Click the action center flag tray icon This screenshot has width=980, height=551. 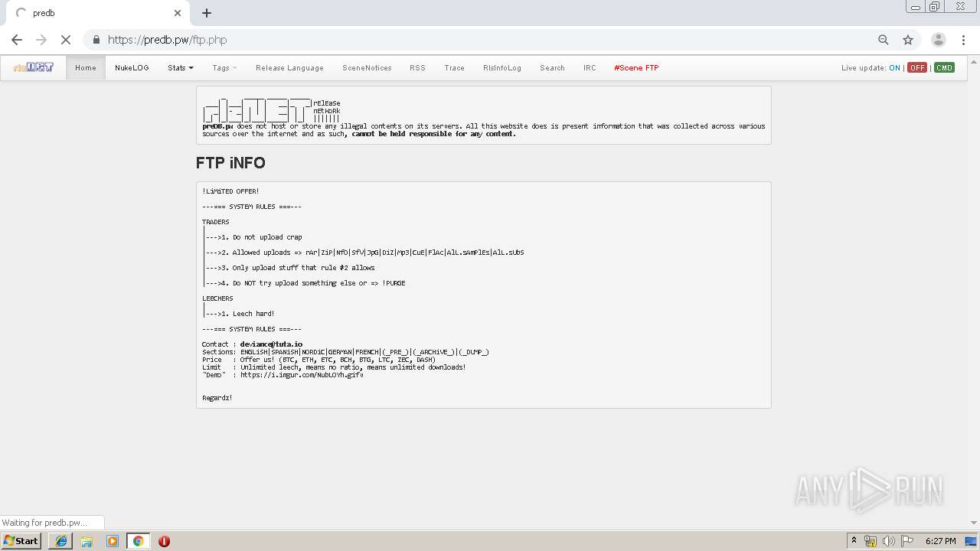[906, 541]
